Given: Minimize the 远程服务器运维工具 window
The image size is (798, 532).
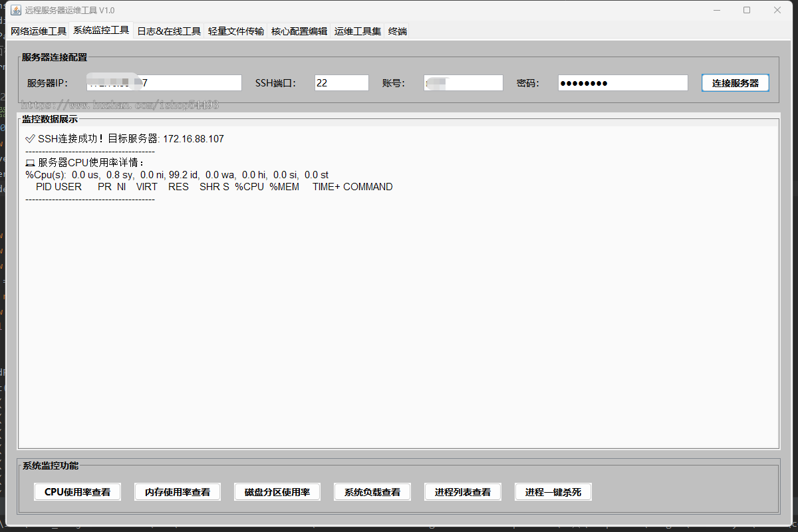Looking at the screenshot, I should coord(717,10).
